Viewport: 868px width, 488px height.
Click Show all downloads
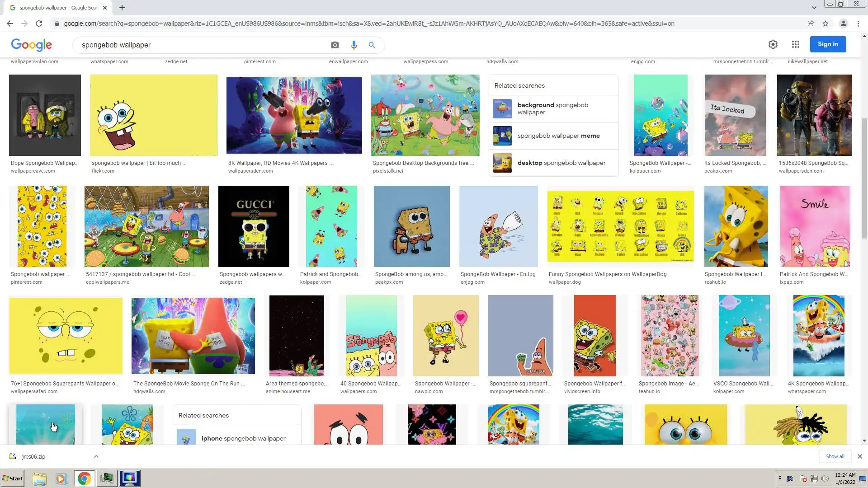835,456
